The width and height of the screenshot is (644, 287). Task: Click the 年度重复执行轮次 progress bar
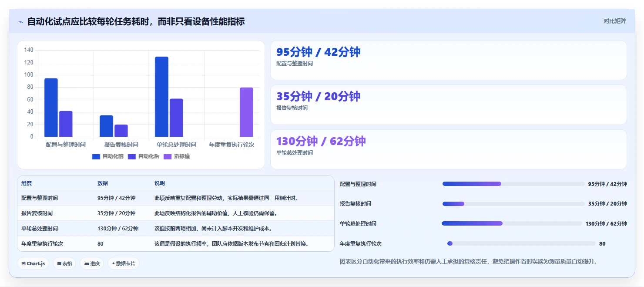coord(521,243)
